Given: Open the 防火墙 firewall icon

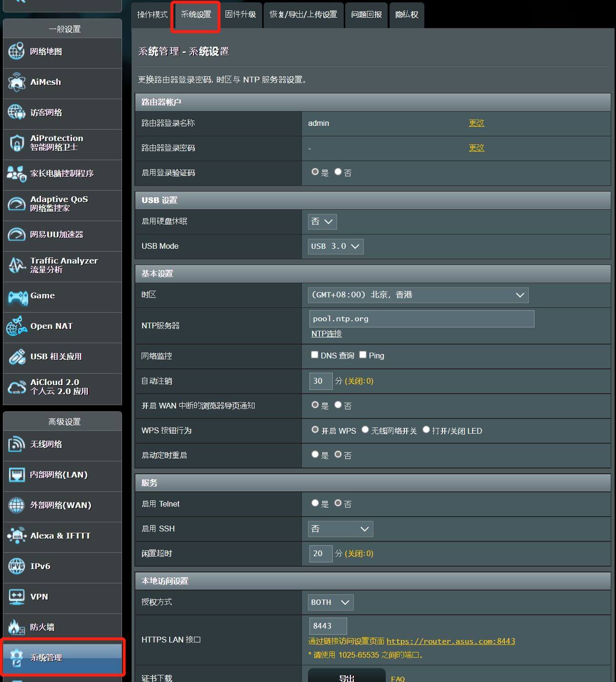Looking at the screenshot, I should click(x=17, y=627).
